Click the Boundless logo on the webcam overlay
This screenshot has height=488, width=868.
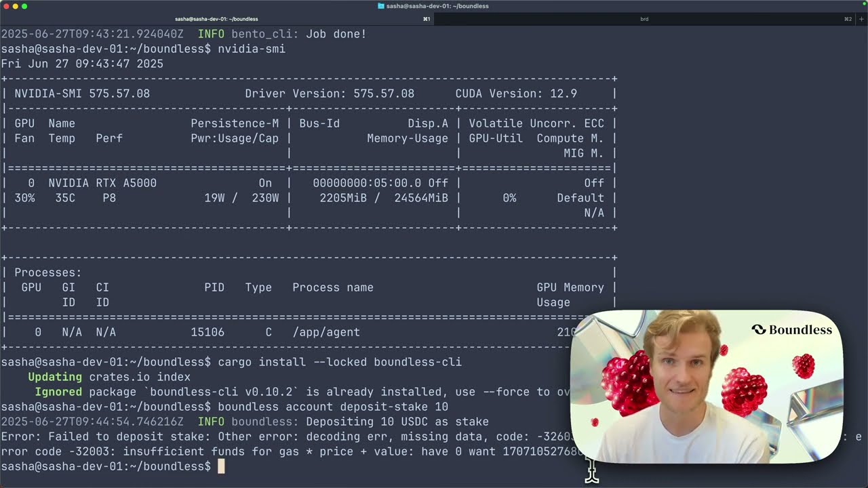[791, 330]
